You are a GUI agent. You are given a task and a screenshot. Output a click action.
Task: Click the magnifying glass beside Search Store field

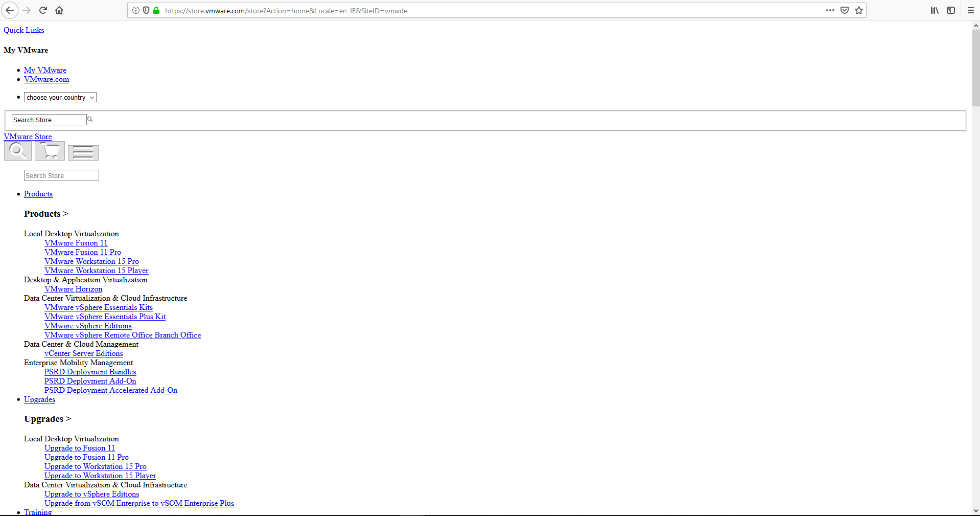click(x=89, y=119)
